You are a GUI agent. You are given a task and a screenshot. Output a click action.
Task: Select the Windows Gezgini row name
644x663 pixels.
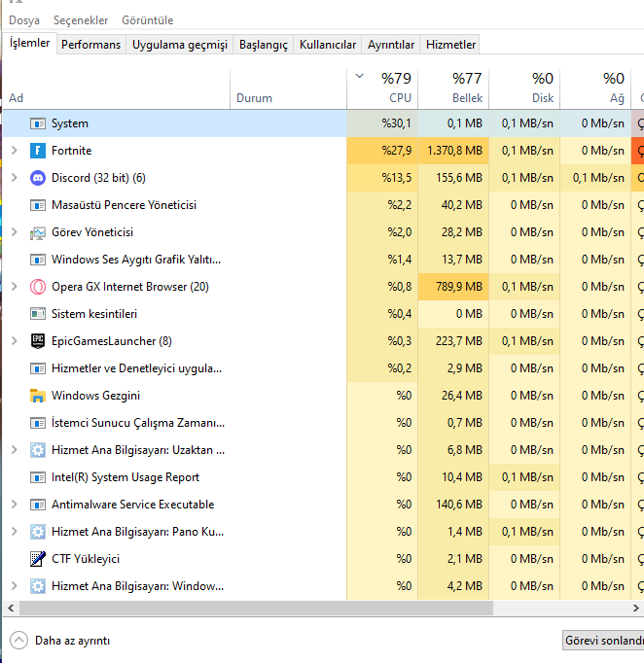tap(95, 396)
